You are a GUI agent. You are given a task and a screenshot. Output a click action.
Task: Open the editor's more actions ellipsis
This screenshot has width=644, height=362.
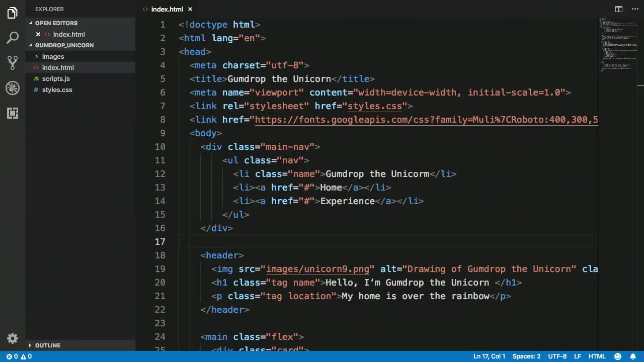[635, 9]
